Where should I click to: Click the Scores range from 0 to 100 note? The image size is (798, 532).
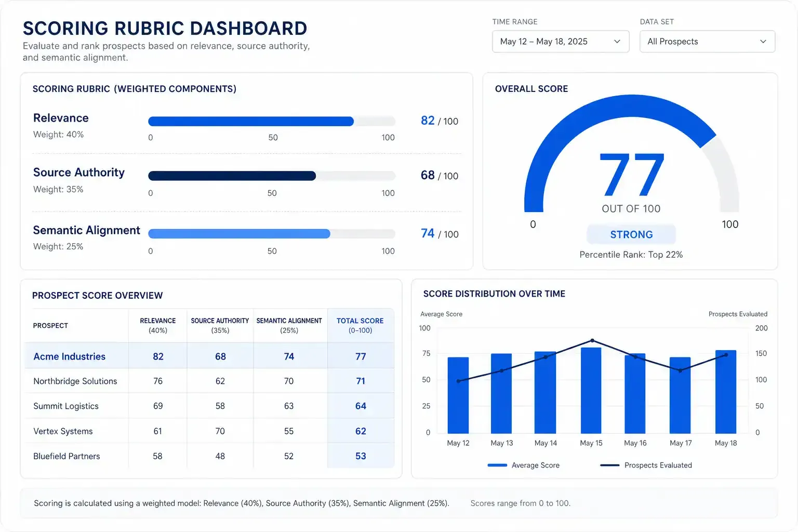point(520,503)
